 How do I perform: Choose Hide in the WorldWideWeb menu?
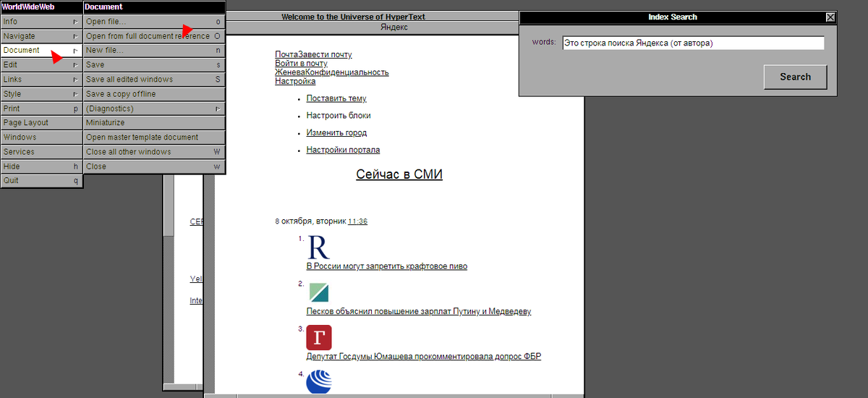pos(41,166)
